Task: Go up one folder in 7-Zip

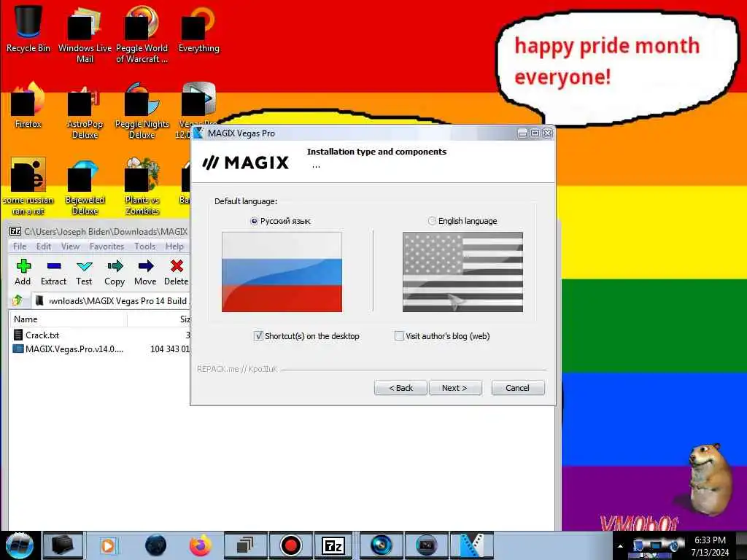Action: (x=18, y=300)
